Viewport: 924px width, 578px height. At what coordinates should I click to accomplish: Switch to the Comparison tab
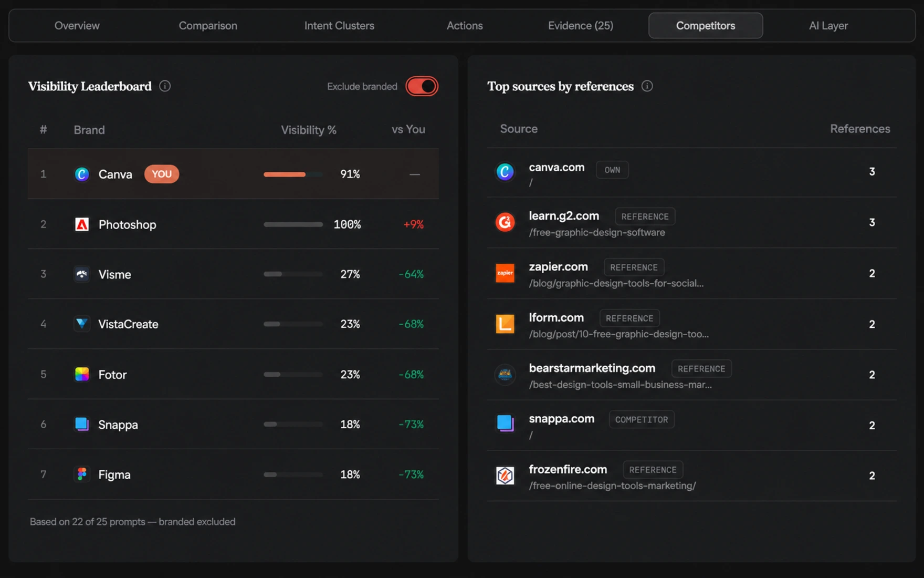point(208,25)
